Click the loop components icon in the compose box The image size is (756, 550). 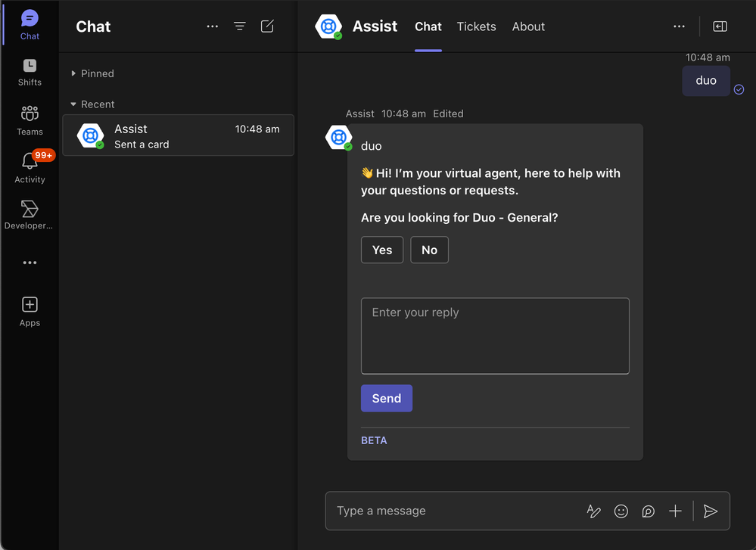point(648,511)
